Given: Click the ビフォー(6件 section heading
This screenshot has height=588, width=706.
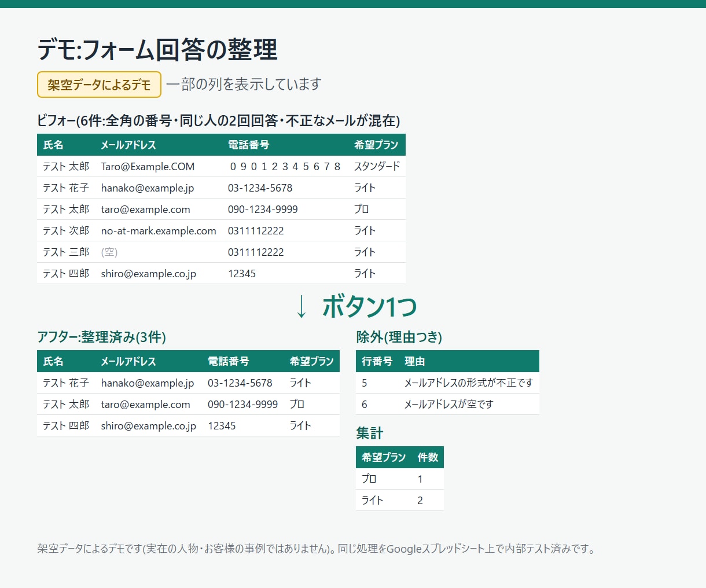Looking at the screenshot, I should pyautogui.click(x=219, y=120).
